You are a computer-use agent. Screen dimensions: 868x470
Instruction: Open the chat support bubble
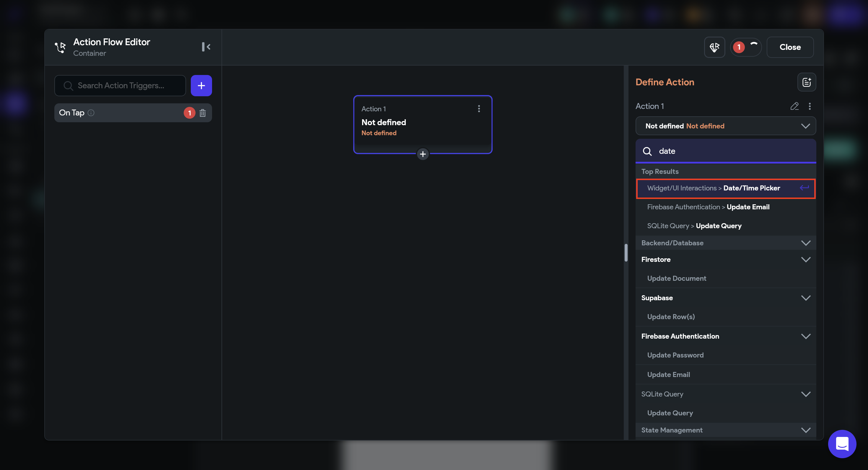click(x=842, y=444)
